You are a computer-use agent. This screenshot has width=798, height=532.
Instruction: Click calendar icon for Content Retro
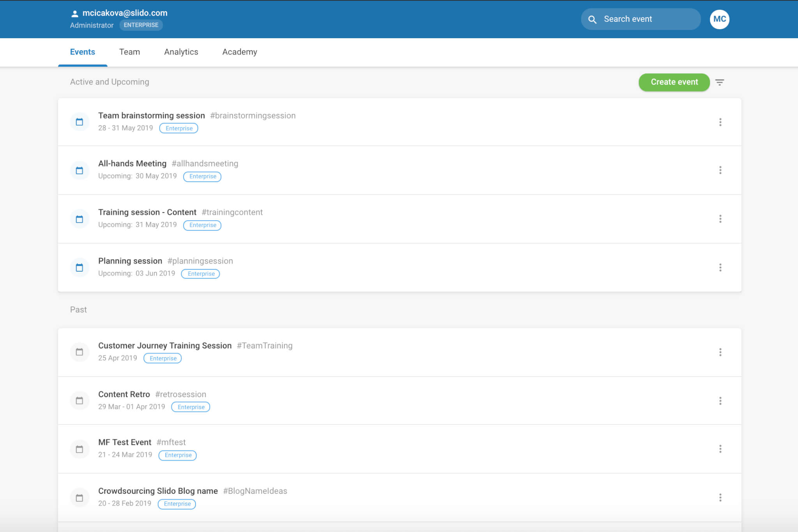tap(79, 401)
